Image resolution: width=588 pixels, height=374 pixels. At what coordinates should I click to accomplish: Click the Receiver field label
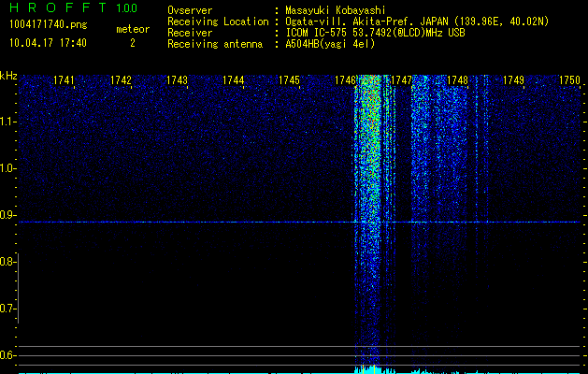190,33
